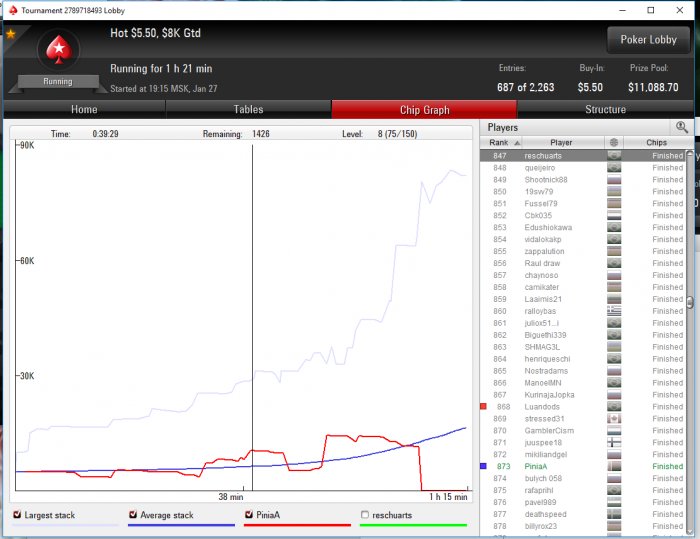
Task: Click the PokerStars red spade logo
Action: (58, 50)
